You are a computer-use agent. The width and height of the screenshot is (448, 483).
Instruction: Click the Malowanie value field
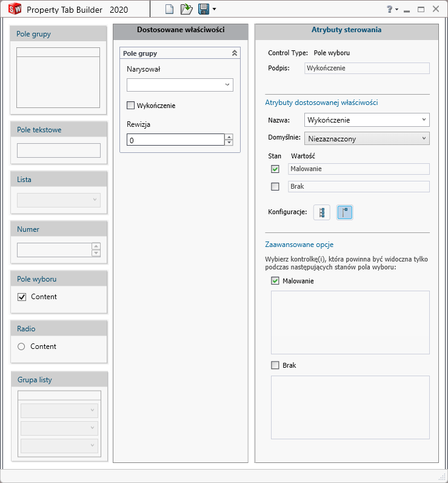point(359,169)
